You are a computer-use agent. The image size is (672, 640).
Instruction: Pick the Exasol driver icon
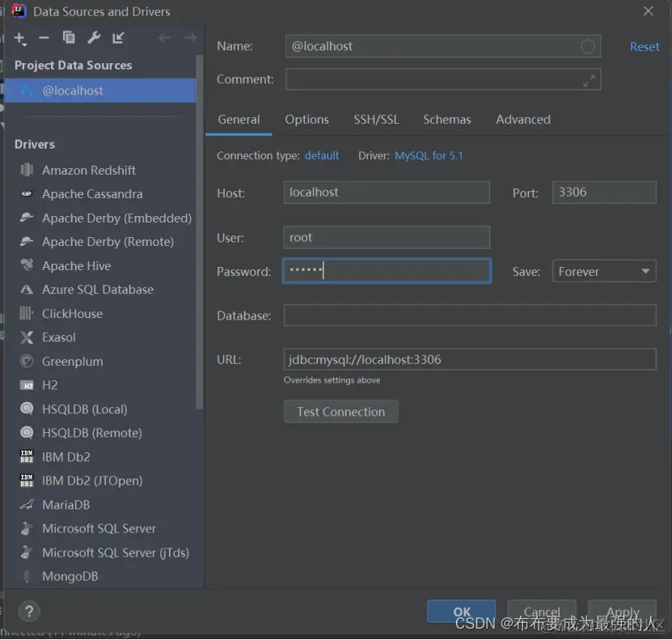tap(27, 337)
